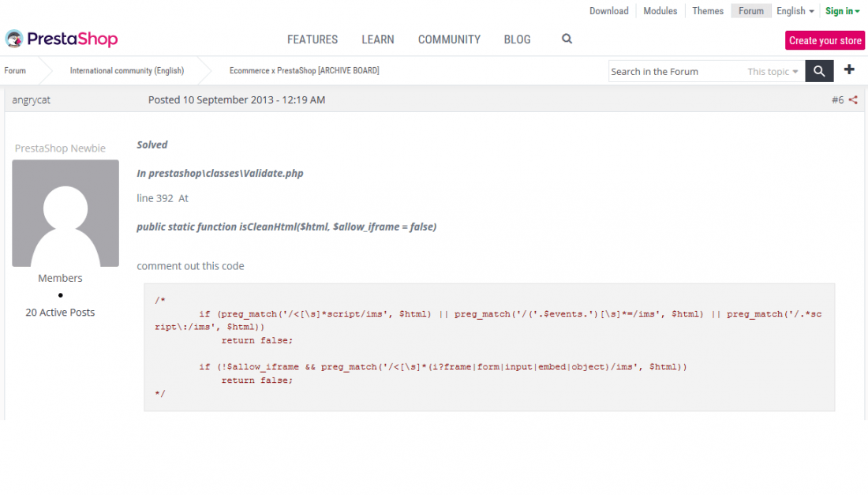Open the LEARN menu
This screenshot has width=868, height=495.
(x=378, y=39)
